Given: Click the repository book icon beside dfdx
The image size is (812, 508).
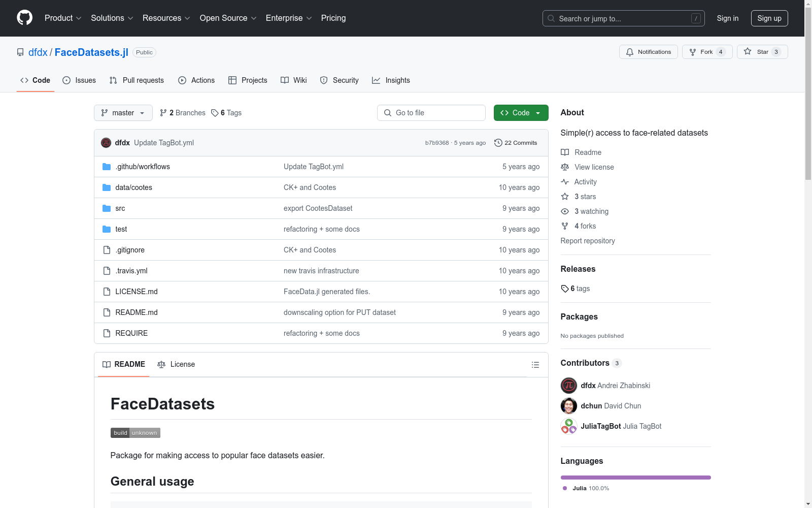Looking at the screenshot, I should (x=20, y=52).
